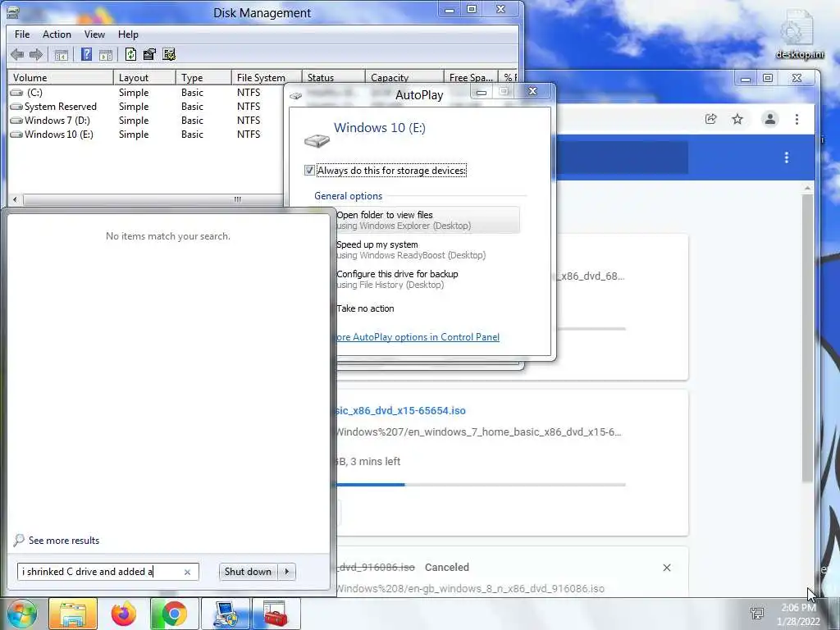
Task: Choose Configure this drive for backup option
Action: [397, 279]
